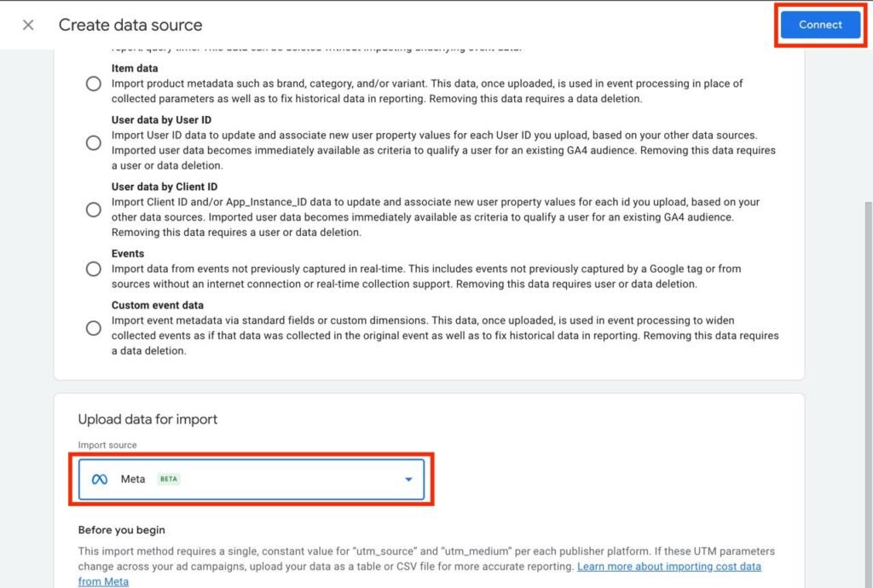
Task: Enable the Custom event data option
Action: 93,328
